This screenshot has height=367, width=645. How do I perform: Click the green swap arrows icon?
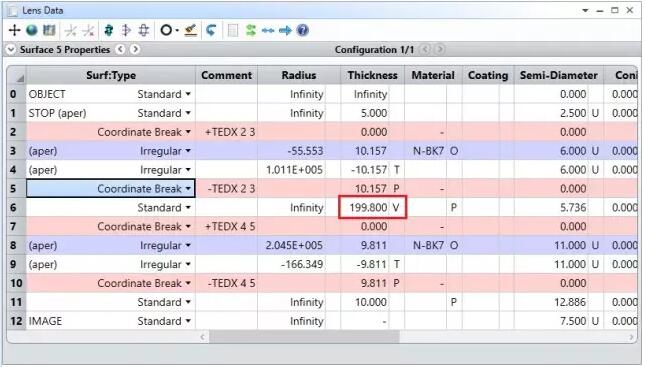tap(251, 30)
